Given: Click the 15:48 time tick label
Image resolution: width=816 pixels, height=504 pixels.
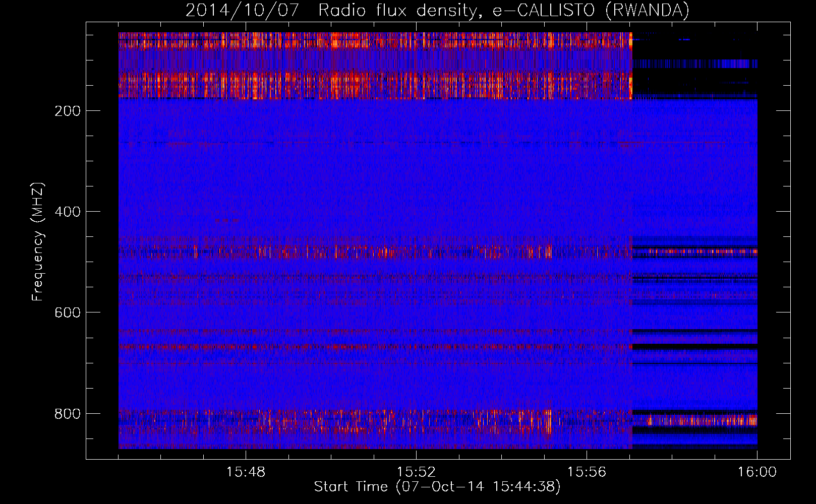Looking at the screenshot, I should tap(246, 472).
